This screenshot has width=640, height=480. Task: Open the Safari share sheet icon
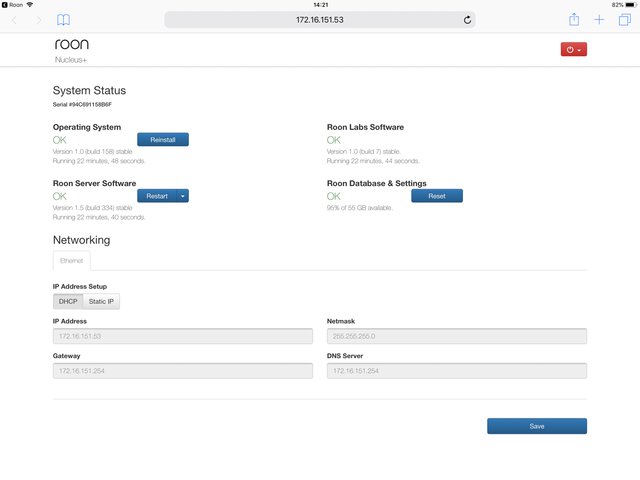574,20
